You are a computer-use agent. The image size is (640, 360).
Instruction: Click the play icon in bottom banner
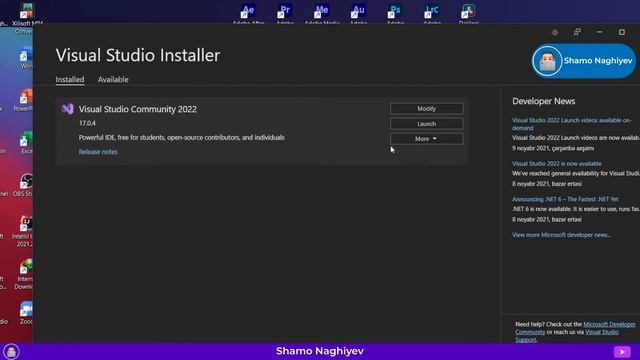[x=622, y=351]
